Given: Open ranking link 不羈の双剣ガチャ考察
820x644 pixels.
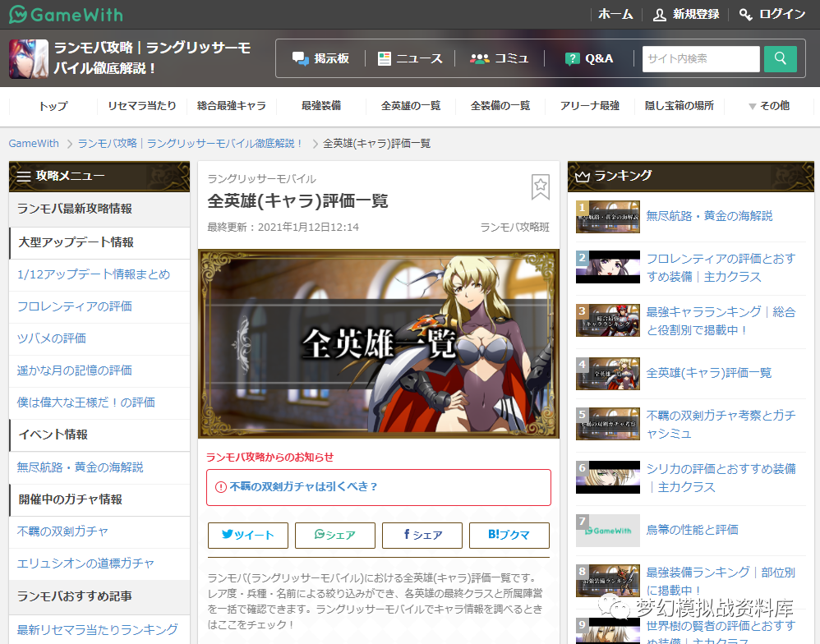Looking at the screenshot, I should point(721,425).
